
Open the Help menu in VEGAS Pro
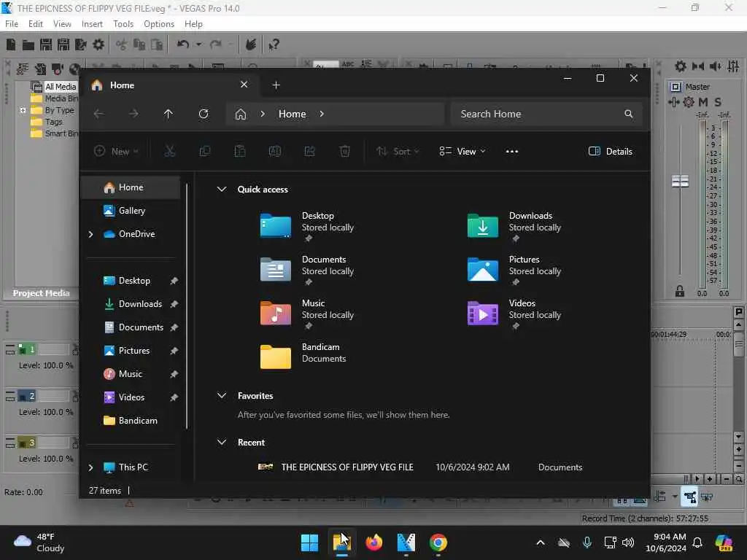[x=193, y=24]
